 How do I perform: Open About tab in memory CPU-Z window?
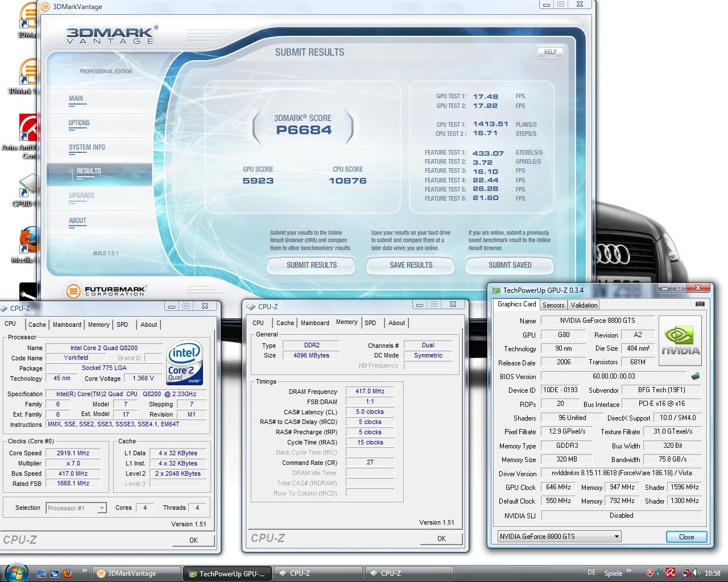397,323
